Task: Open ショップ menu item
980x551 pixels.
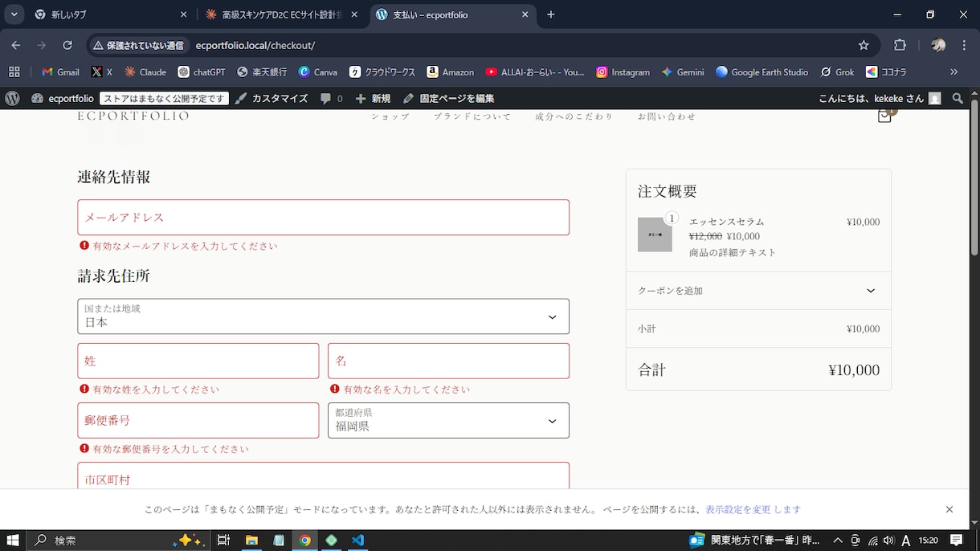Action: pos(390,116)
